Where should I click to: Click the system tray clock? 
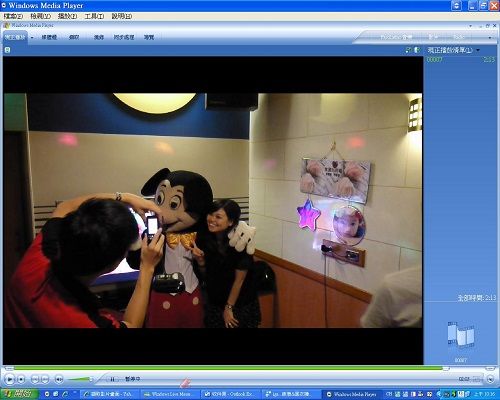(486, 394)
